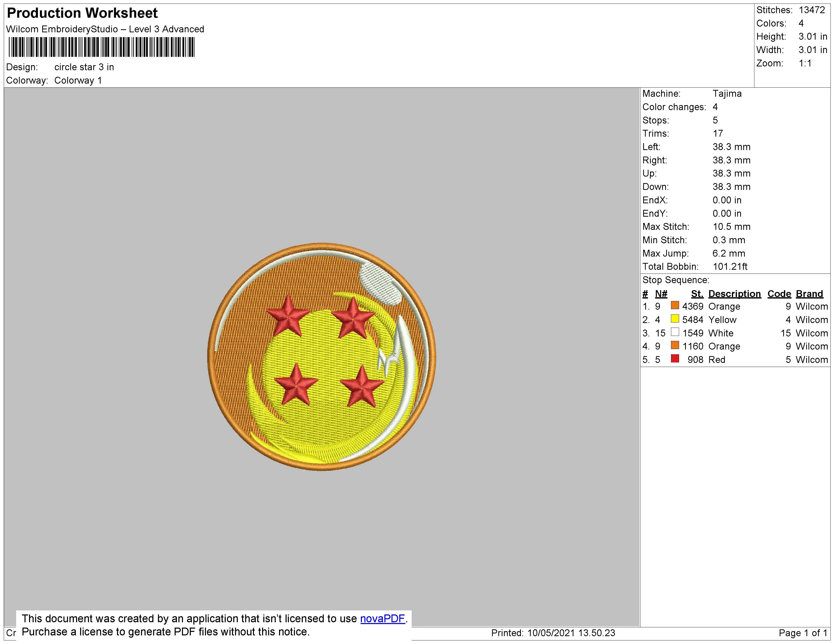Screen dimensions: 834x644
Task: Click the Zoom value '1:1'
Action: 805,63
